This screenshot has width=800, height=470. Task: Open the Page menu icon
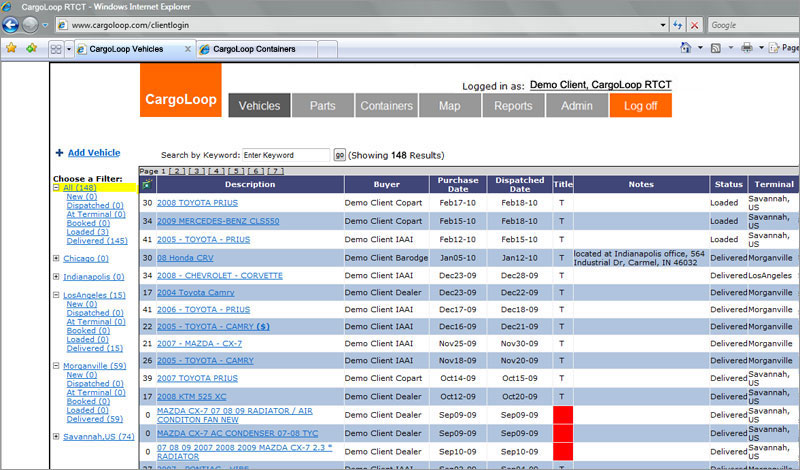pyautogui.click(x=774, y=48)
